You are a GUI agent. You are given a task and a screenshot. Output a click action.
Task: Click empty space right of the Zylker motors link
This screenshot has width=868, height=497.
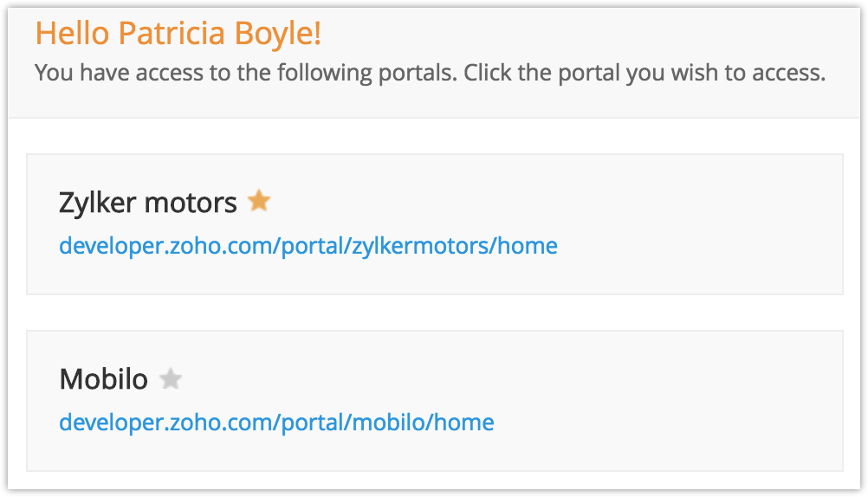click(693, 247)
